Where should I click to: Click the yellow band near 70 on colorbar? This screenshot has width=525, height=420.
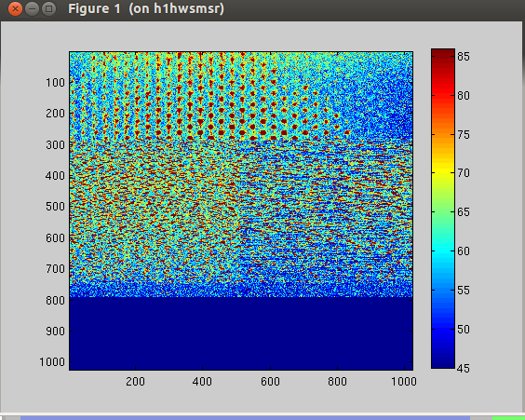click(x=443, y=172)
